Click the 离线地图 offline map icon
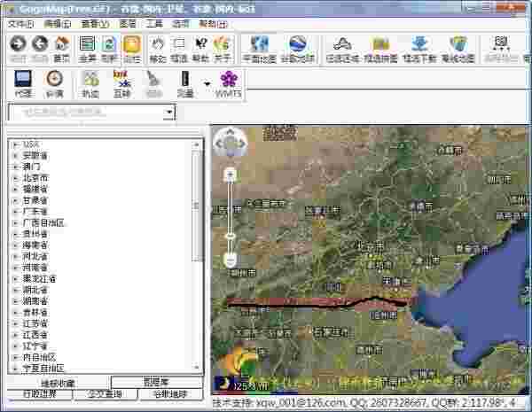532x412 pixels. 458,45
